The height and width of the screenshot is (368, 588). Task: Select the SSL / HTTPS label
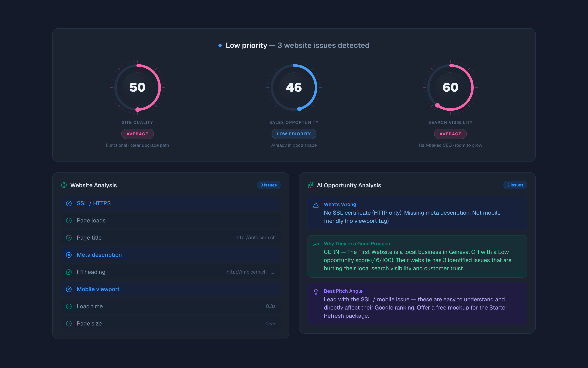click(x=94, y=203)
